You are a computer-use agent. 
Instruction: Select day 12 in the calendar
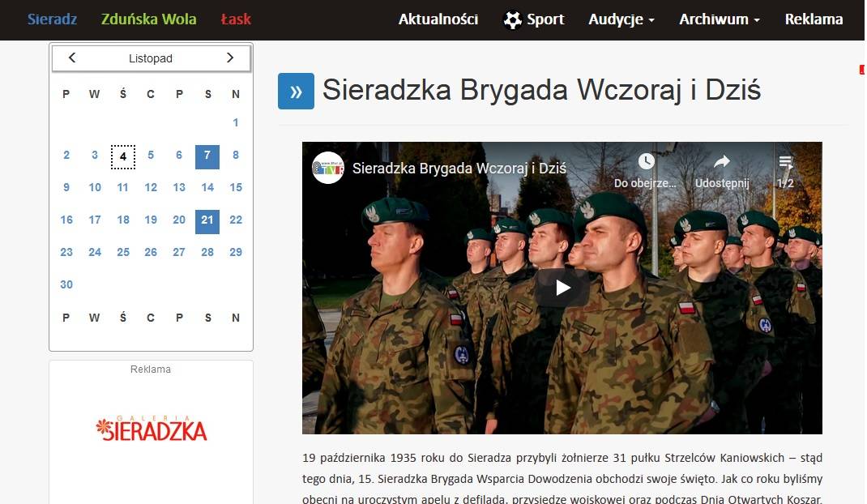tap(151, 187)
